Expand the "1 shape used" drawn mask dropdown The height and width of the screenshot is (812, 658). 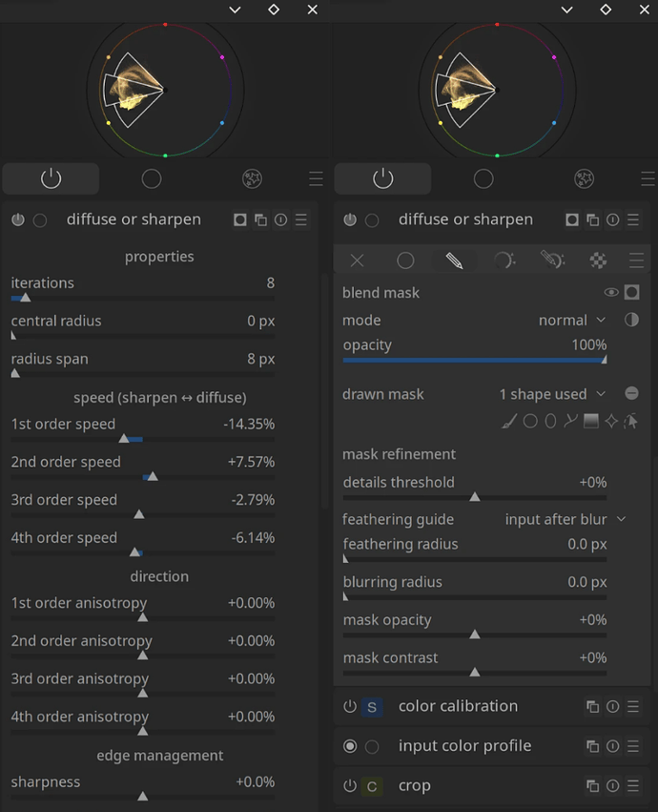(553, 394)
